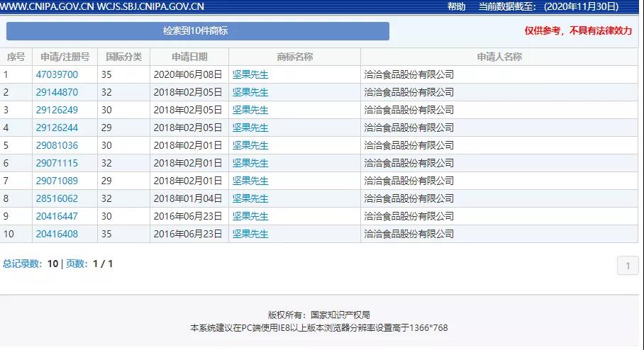
Task: Select the 申请人名称 column header
Action: (499, 57)
